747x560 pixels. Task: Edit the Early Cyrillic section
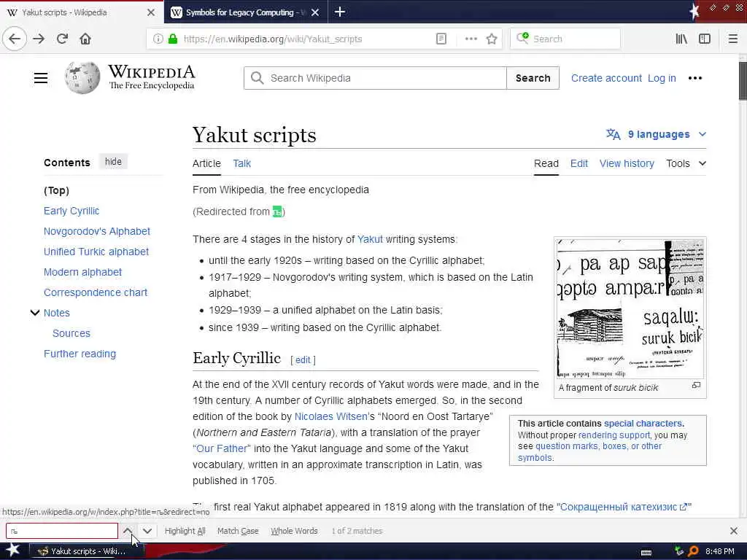[x=303, y=360]
